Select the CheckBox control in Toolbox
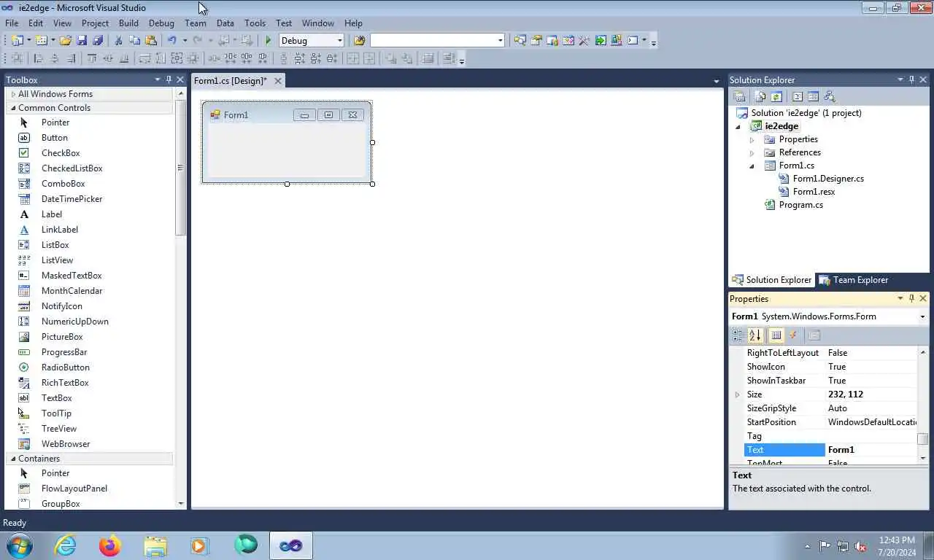This screenshot has height=560, width=934. [x=61, y=153]
